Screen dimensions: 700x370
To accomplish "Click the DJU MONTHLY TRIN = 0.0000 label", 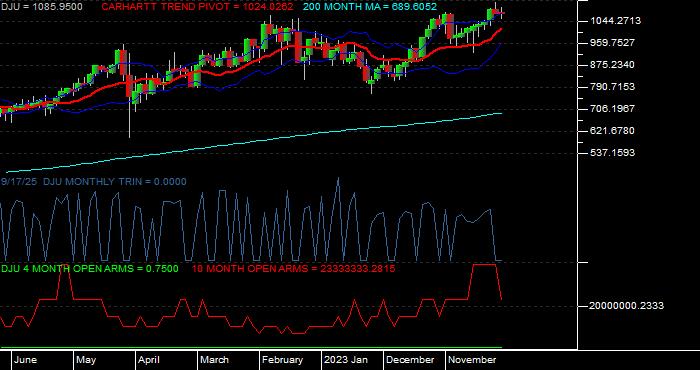I will pyautogui.click(x=115, y=182).
